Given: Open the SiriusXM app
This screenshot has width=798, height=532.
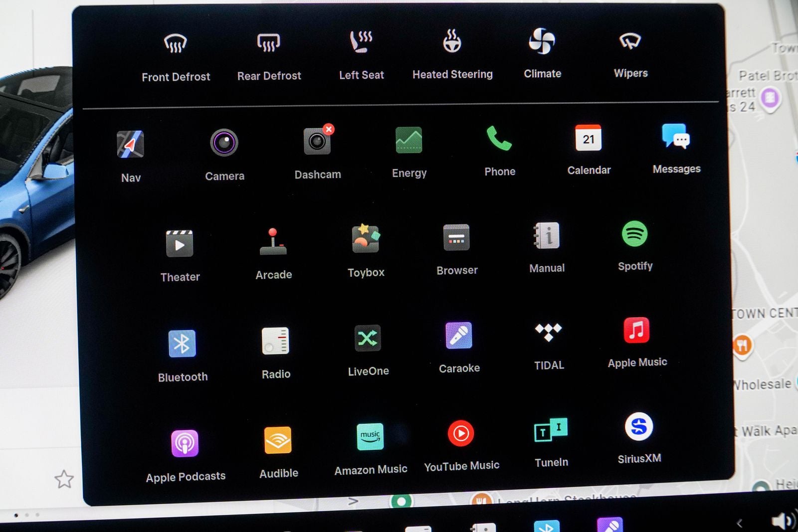Looking at the screenshot, I should 638,427.
